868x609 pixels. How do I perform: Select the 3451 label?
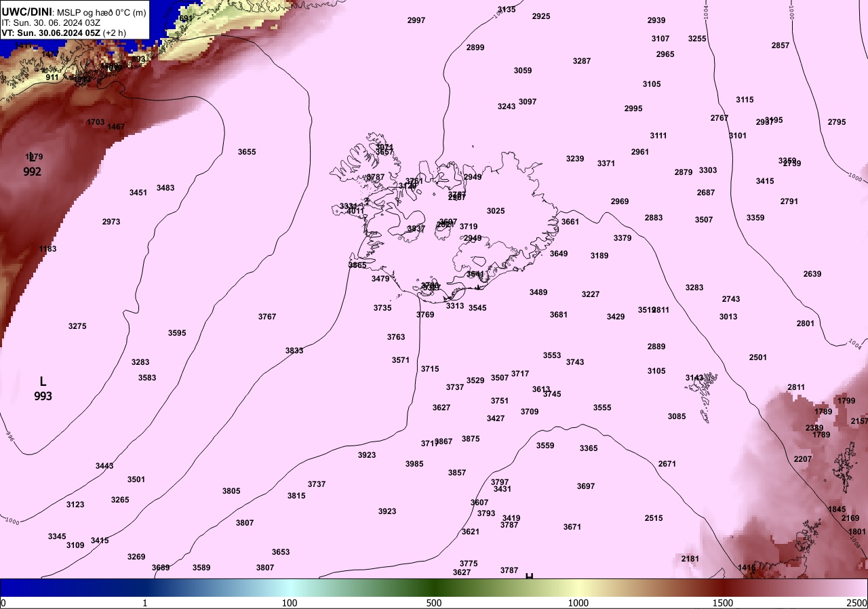(x=138, y=193)
